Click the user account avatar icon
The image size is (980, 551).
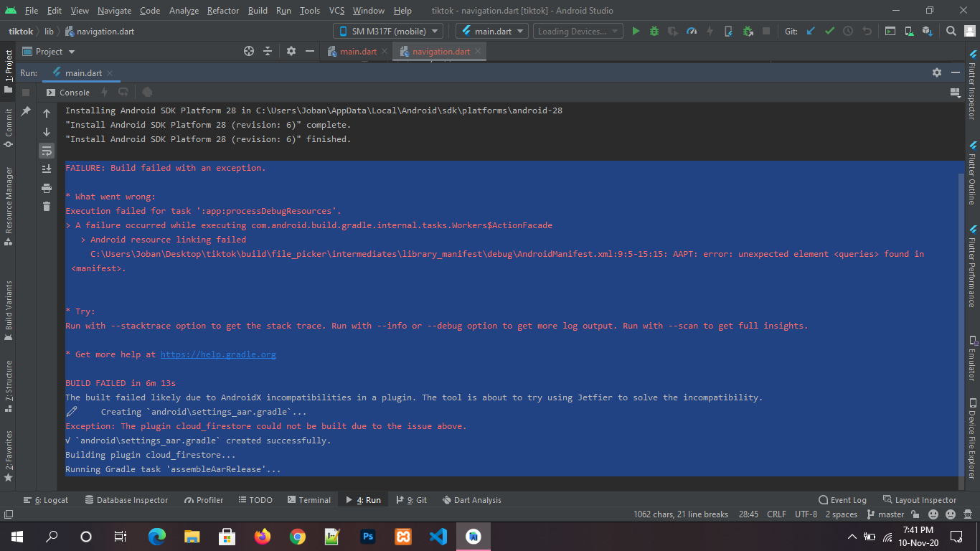tap(969, 31)
